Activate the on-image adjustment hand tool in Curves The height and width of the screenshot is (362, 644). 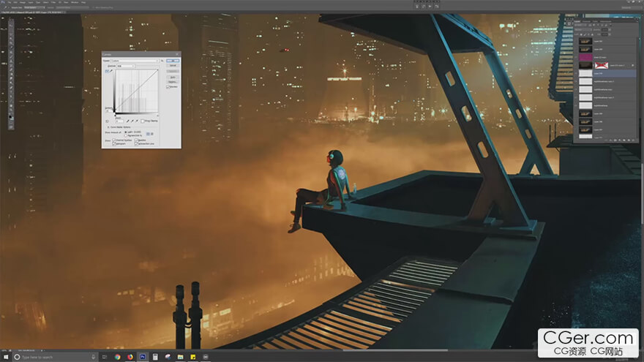pyautogui.click(x=107, y=121)
